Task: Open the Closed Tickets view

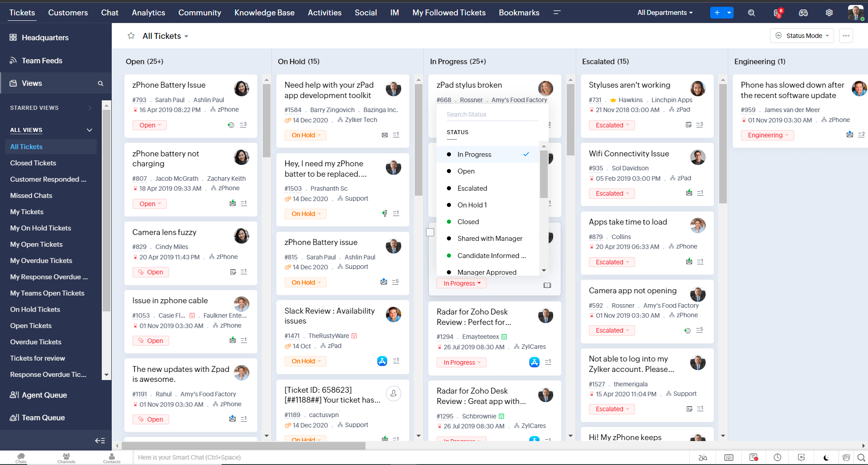Action: [33, 163]
